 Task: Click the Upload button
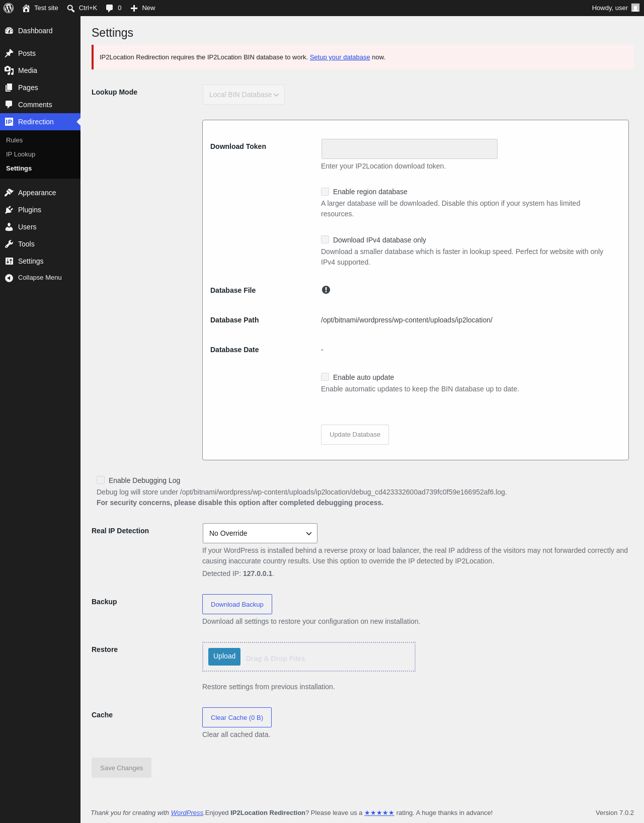coord(224,656)
